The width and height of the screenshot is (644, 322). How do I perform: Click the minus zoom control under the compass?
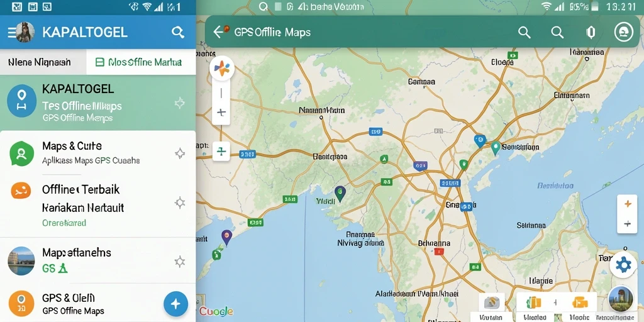pos(221,93)
